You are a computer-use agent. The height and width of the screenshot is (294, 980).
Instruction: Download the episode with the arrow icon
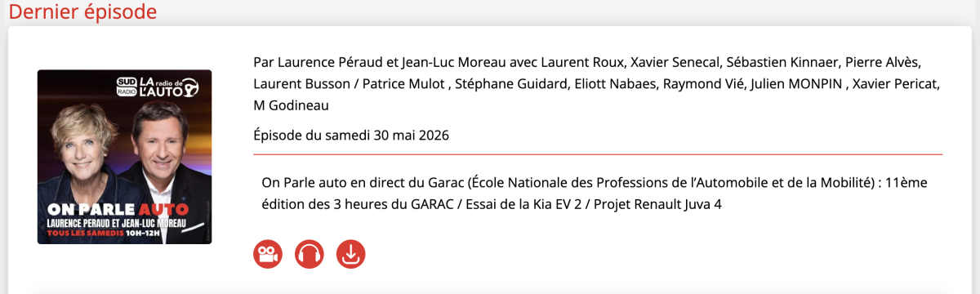click(x=351, y=254)
